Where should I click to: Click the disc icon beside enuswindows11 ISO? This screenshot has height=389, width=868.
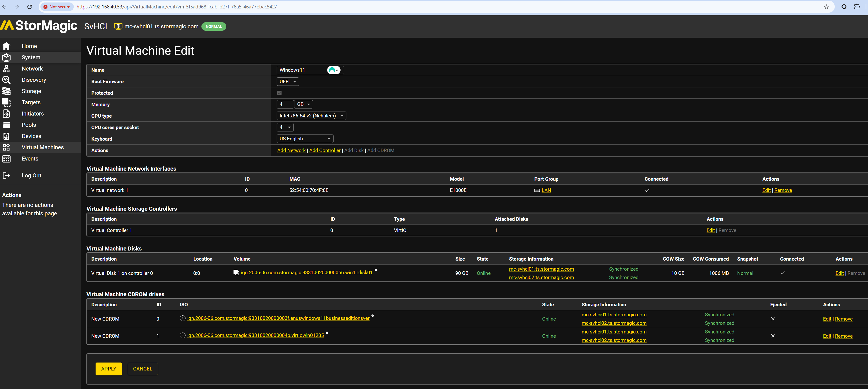(x=183, y=318)
